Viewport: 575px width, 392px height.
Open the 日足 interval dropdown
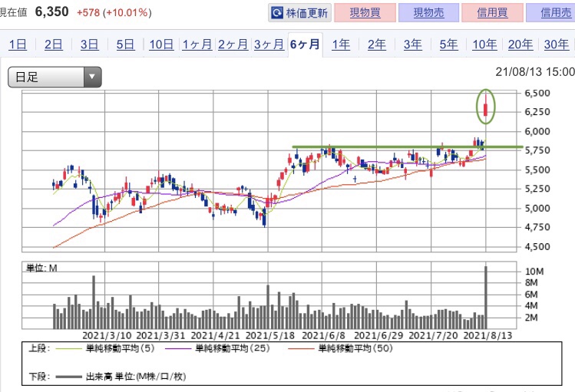point(55,77)
